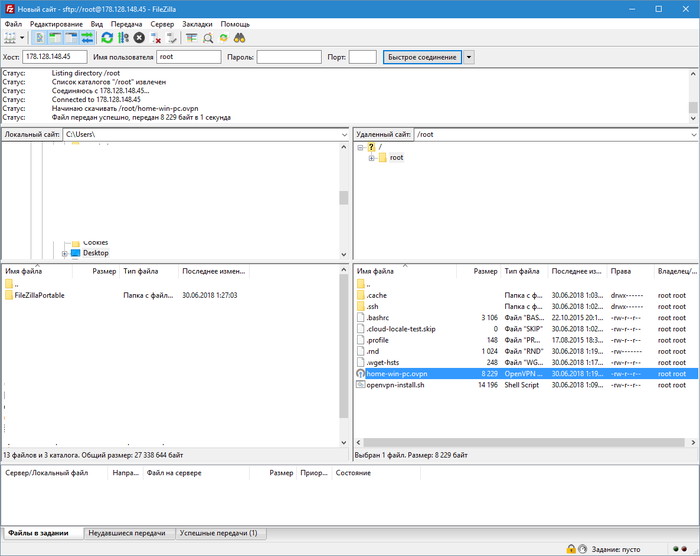Open the Site Manager icon

pos(10,37)
